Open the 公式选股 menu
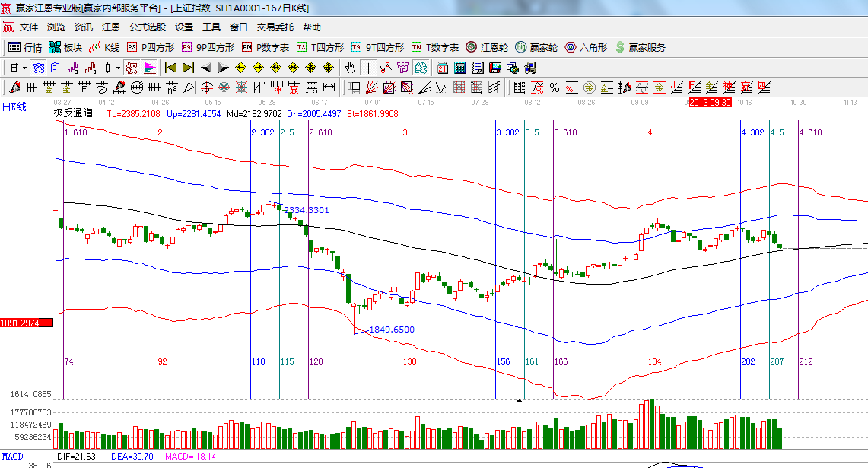Image resolution: width=868 pixels, height=468 pixels. tap(147, 27)
